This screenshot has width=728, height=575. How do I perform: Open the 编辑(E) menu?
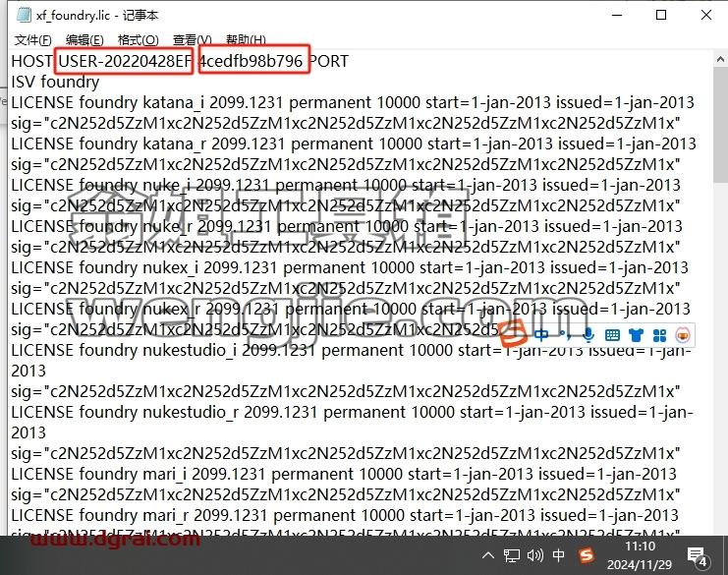pos(84,40)
